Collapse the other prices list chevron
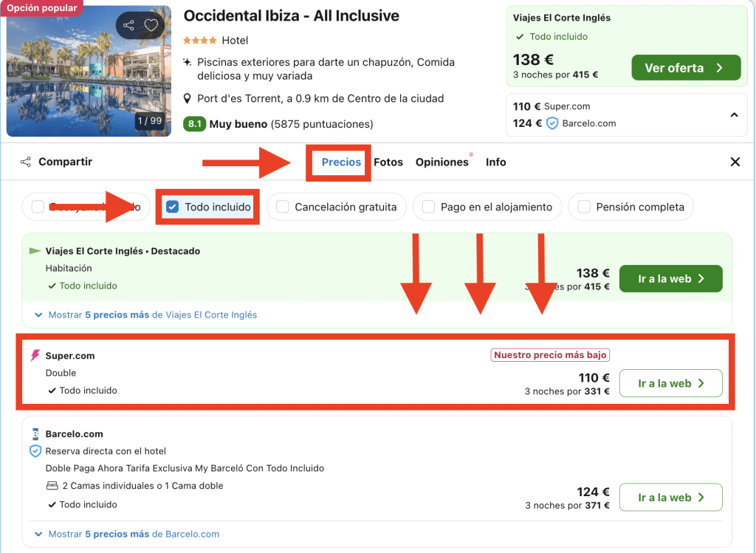This screenshot has height=553, width=756. (734, 115)
